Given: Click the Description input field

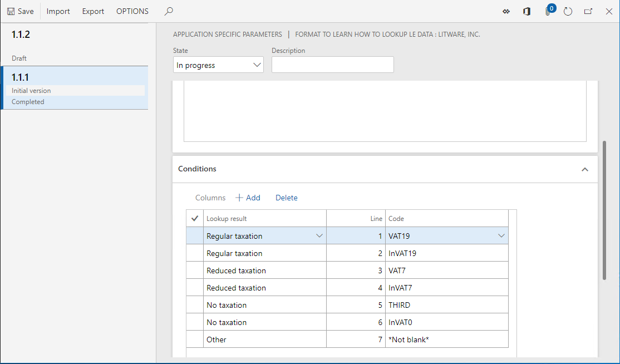Looking at the screenshot, I should pos(332,65).
